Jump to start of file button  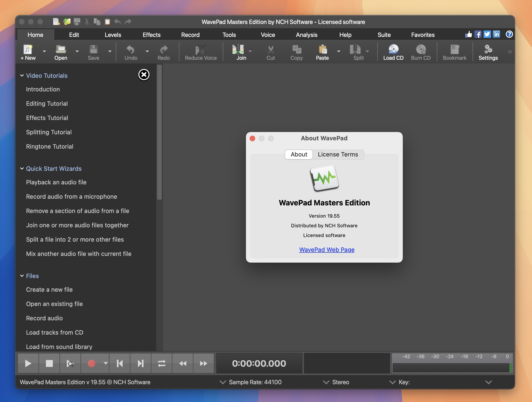point(120,363)
